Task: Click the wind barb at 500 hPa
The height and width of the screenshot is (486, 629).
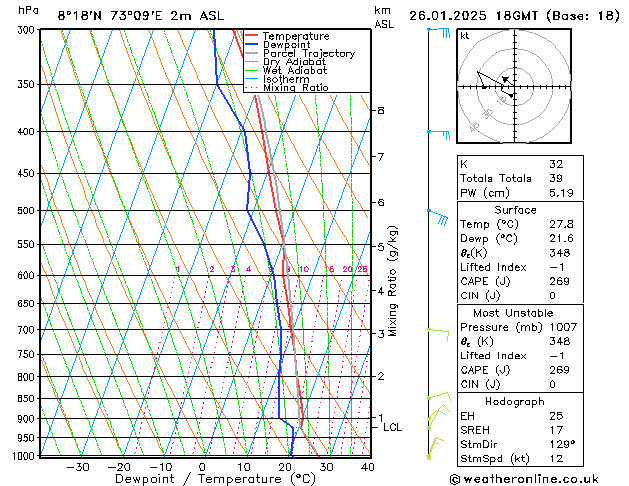Action: 438,213
